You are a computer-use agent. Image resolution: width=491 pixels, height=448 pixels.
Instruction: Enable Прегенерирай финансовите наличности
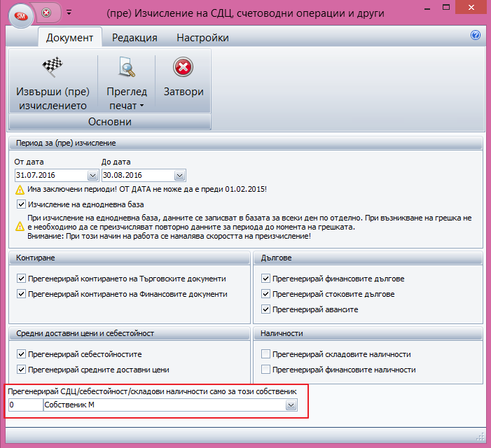265,370
